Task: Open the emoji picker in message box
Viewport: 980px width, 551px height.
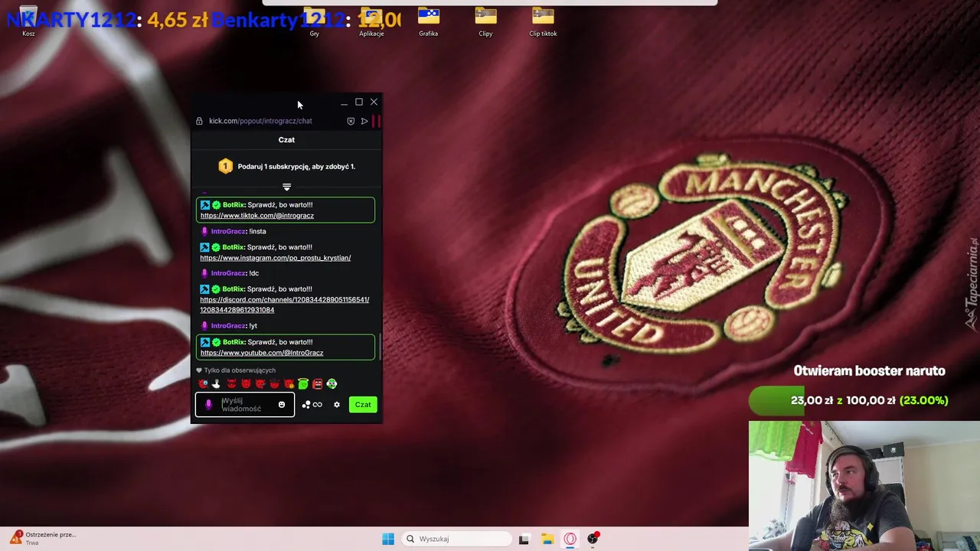Action: (x=282, y=405)
